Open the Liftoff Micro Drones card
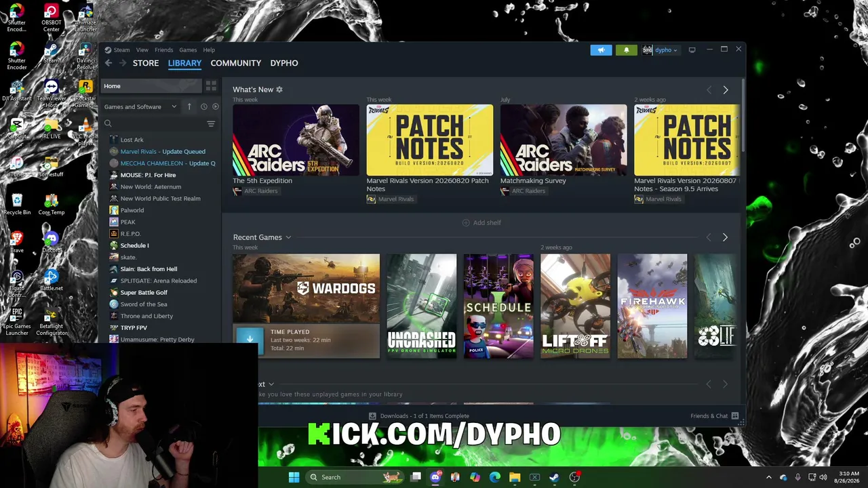This screenshot has width=868, height=488. (576, 306)
